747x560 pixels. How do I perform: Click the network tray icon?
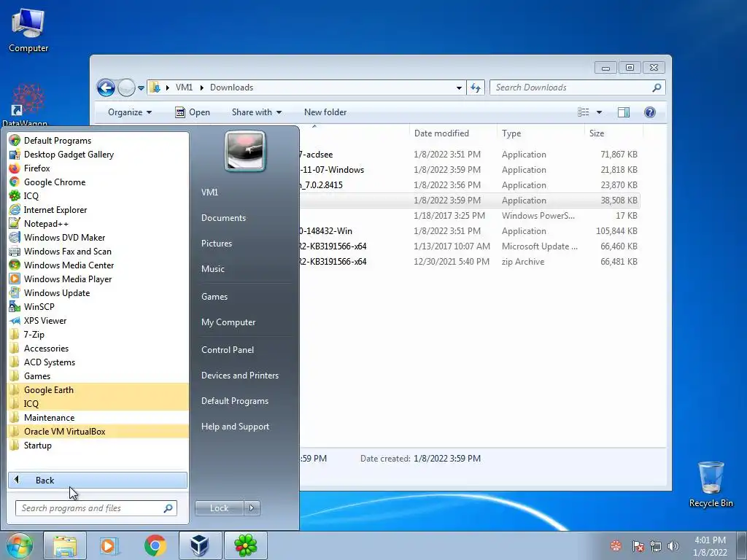click(656, 546)
